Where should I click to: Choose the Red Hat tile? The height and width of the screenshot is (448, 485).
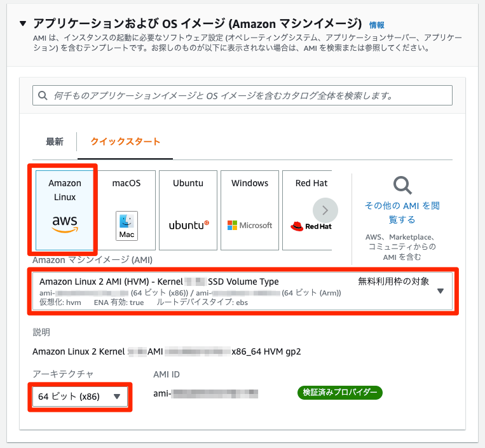click(307, 210)
